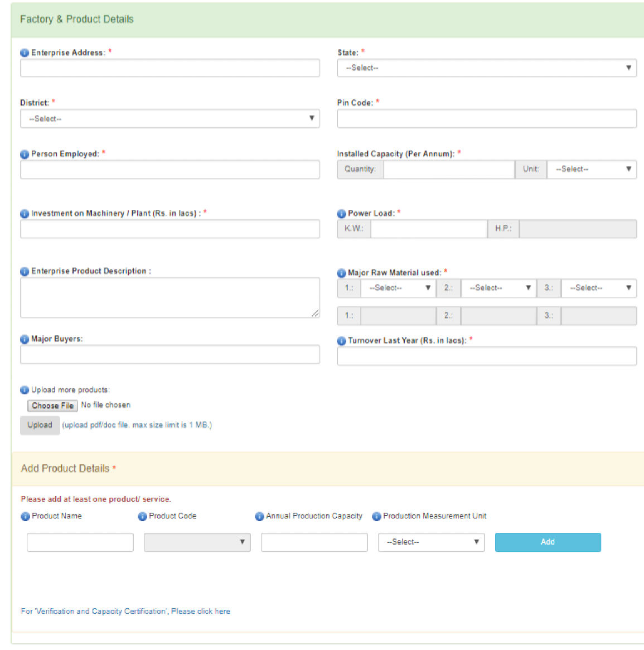Expand Production Measurement Unit dropdown
This screenshot has height=650, width=644.
pos(431,542)
